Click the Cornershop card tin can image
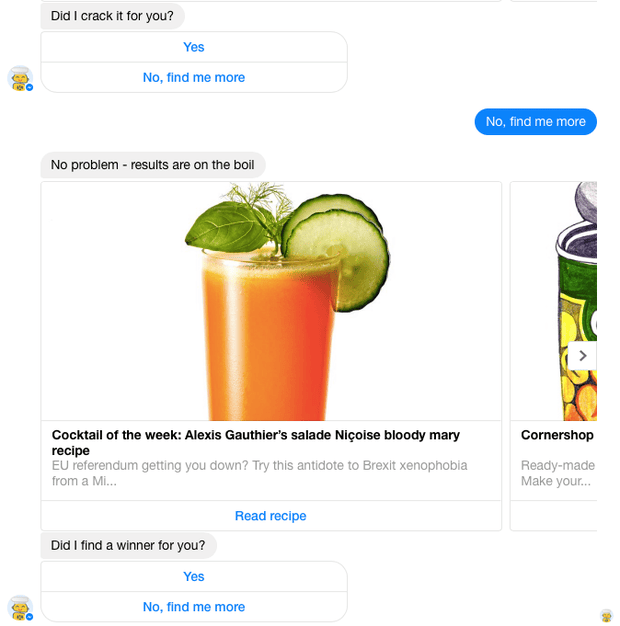The height and width of the screenshot is (626, 620). tap(554, 301)
